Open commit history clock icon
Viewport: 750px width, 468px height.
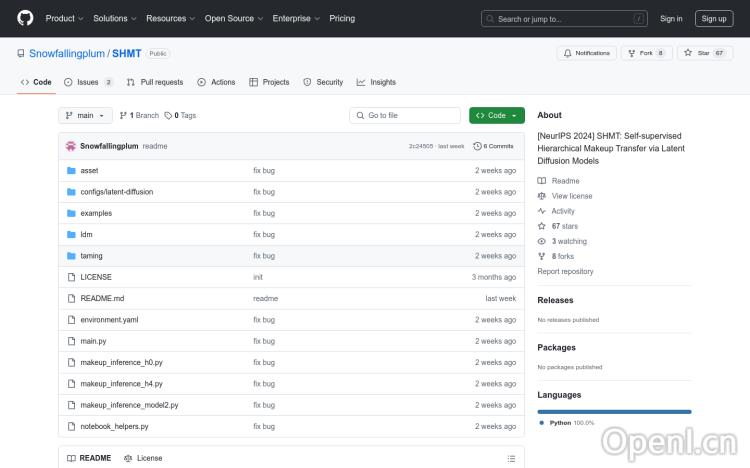pyautogui.click(x=478, y=146)
